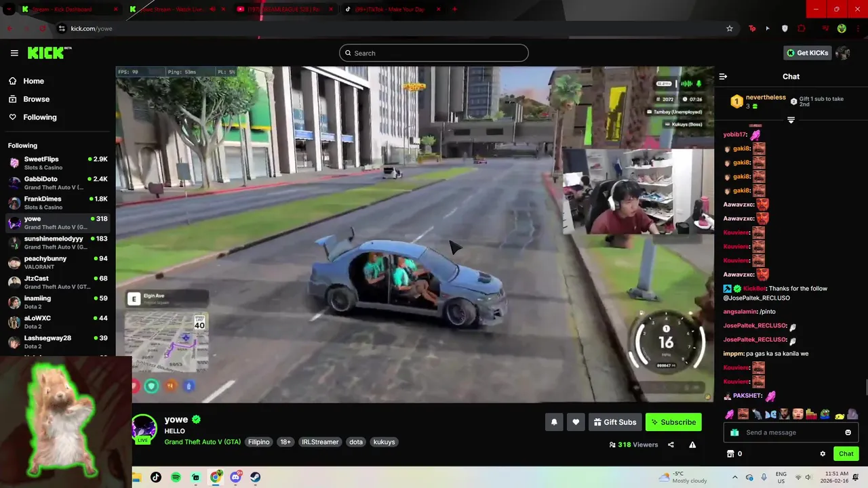The image size is (868, 488).
Task: Click the Subscribe button
Action: pos(673,422)
